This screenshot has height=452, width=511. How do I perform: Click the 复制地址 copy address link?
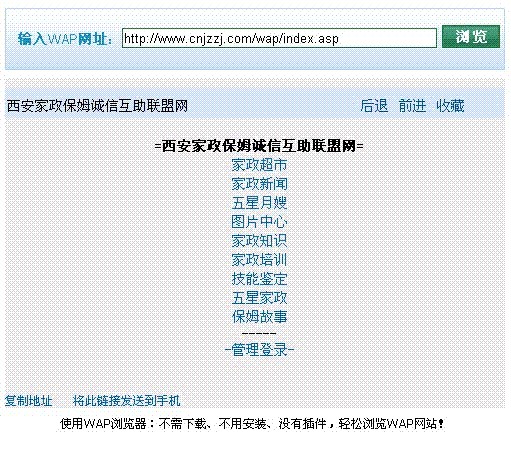pyautogui.click(x=29, y=401)
